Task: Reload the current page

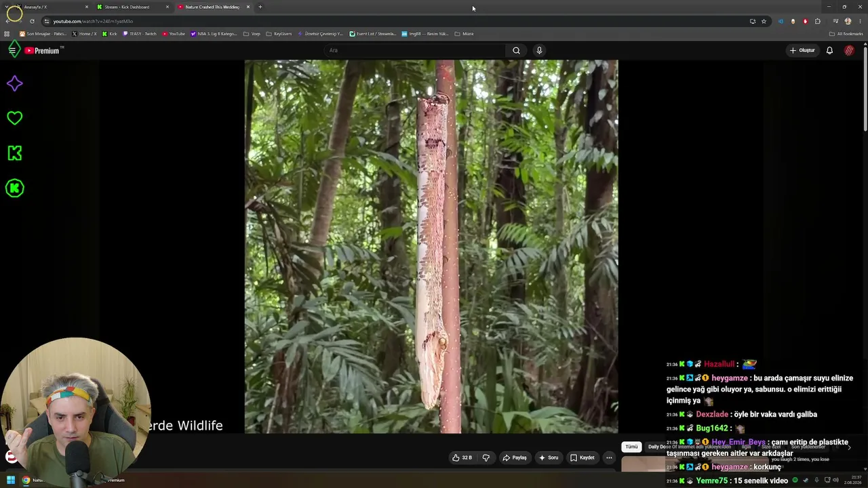Action: 32,21
